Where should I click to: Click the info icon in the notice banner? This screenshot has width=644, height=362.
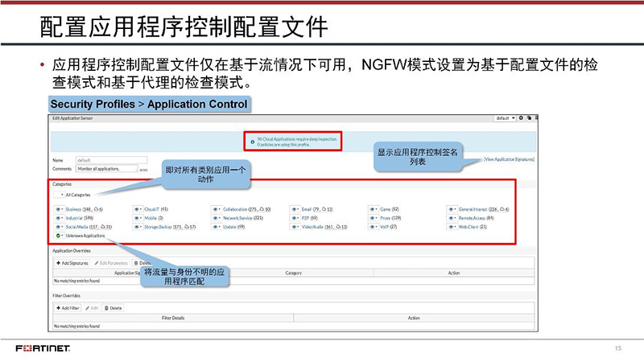click(252, 142)
